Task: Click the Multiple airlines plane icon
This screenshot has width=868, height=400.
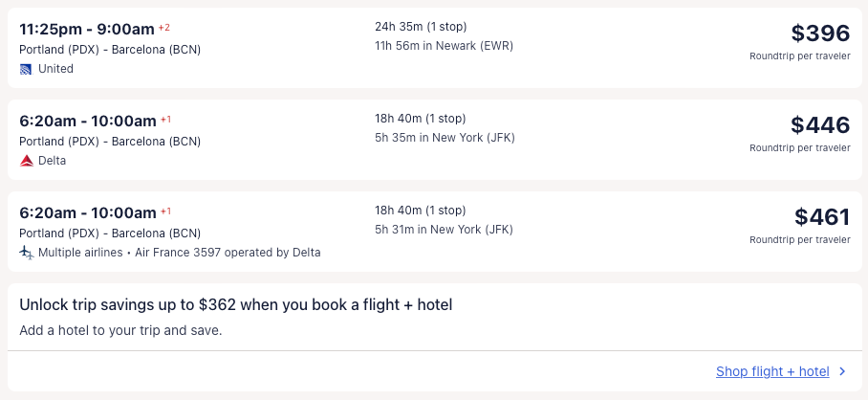Action: click(x=26, y=253)
